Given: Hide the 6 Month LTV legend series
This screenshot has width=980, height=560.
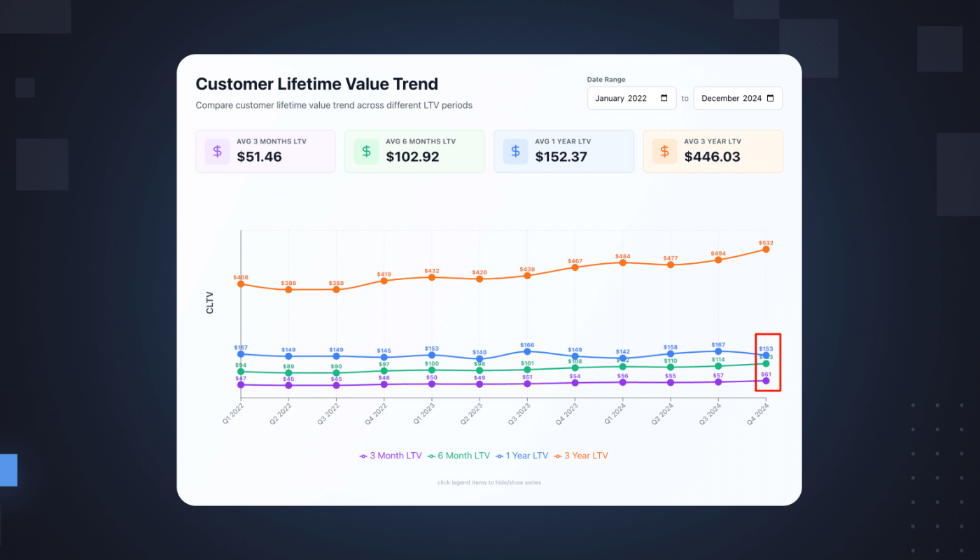Looking at the screenshot, I should click(458, 456).
